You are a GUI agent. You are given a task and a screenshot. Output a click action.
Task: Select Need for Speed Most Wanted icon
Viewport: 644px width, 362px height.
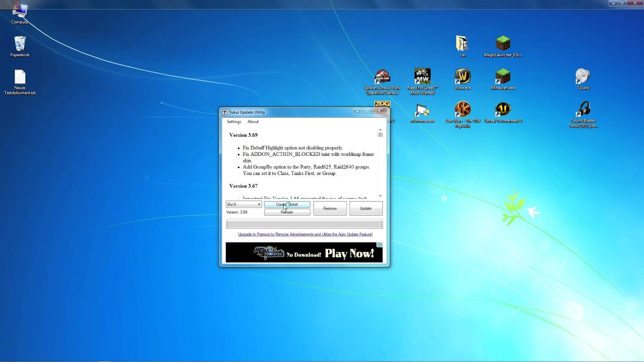tap(423, 82)
